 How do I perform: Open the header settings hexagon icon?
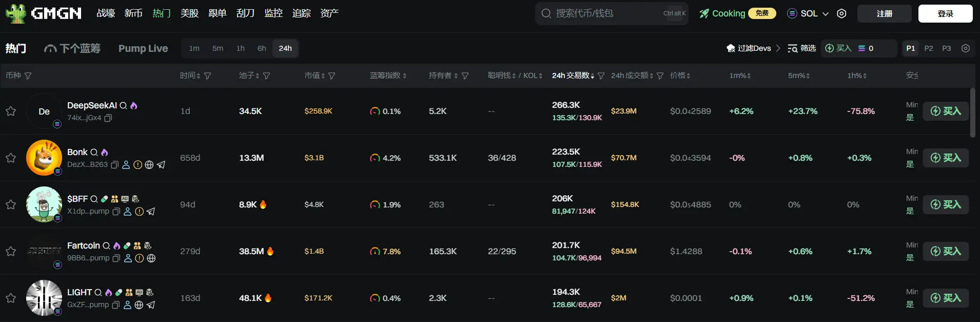[841, 14]
